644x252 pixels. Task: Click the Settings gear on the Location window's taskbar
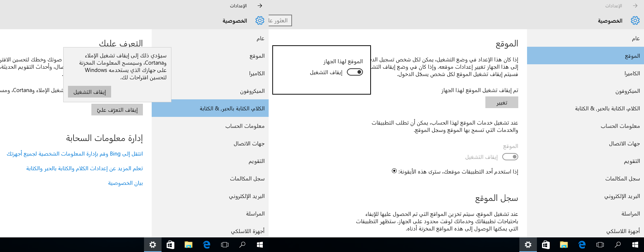pyautogui.click(x=528, y=245)
